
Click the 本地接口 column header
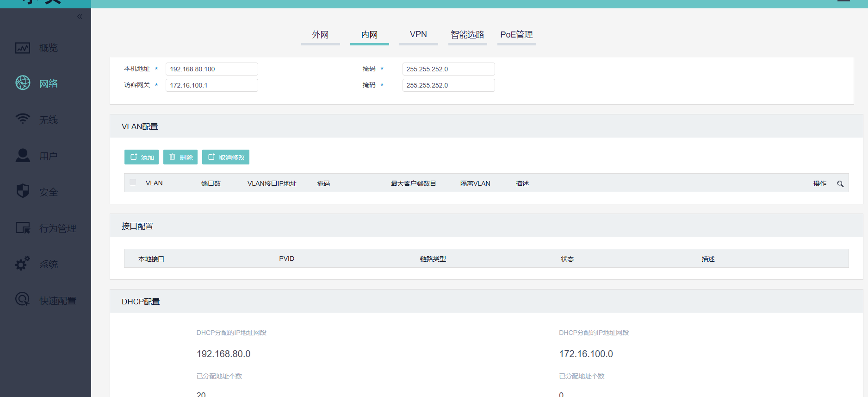pos(151,259)
